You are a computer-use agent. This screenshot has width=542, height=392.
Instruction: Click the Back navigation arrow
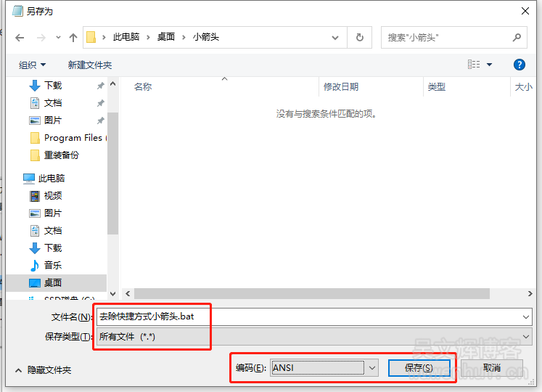20,37
